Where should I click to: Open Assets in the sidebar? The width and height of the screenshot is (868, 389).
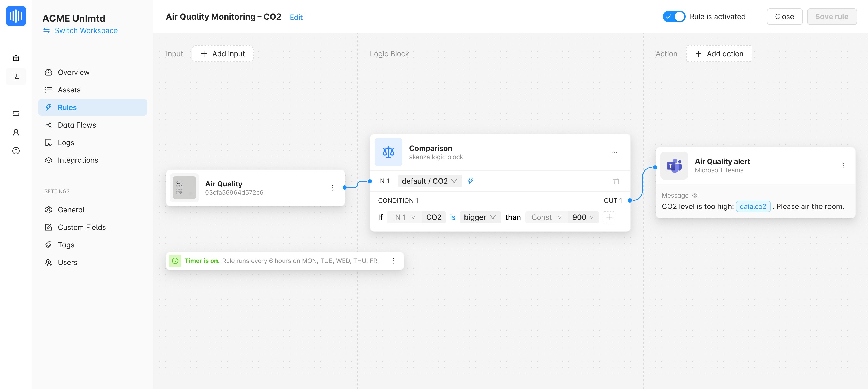point(93,90)
